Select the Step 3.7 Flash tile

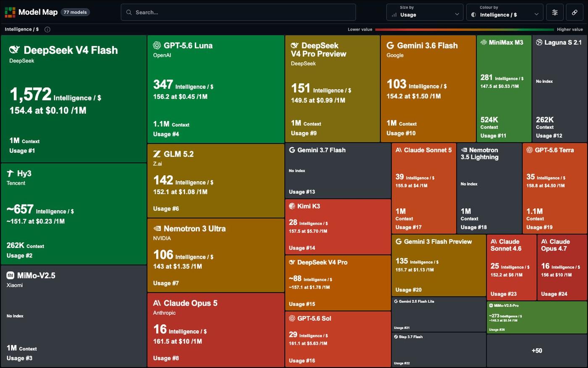438,349
